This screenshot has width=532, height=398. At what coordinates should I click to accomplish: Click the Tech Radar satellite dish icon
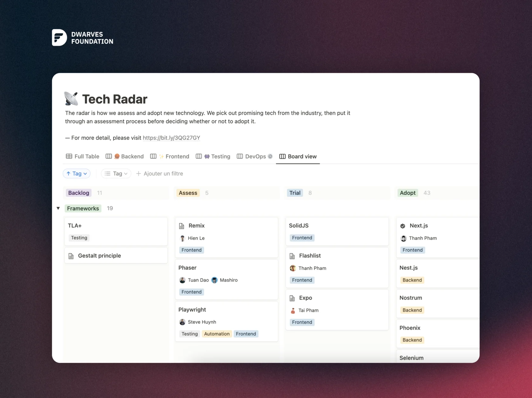71,99
